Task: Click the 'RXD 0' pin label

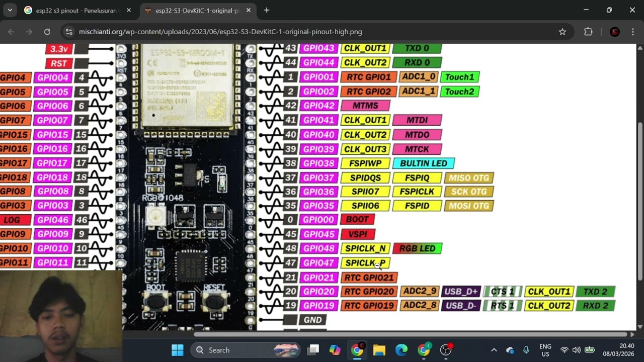Action: [x=417, y=63]
